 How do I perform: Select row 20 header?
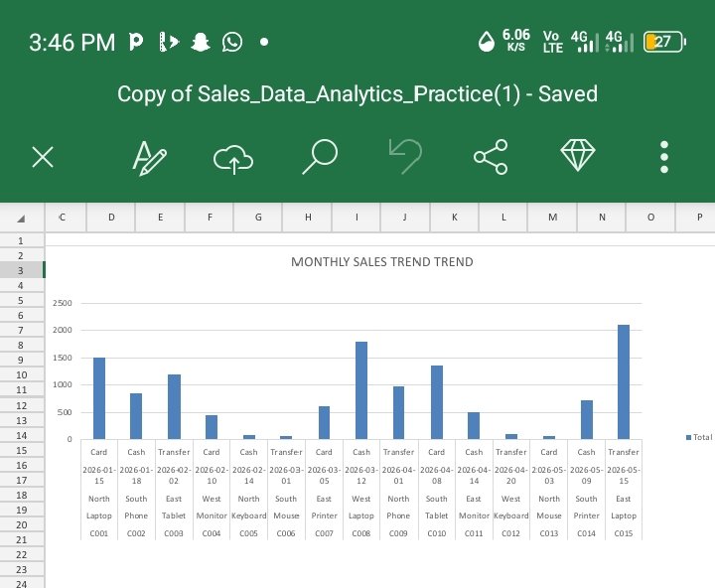point(22,524)
